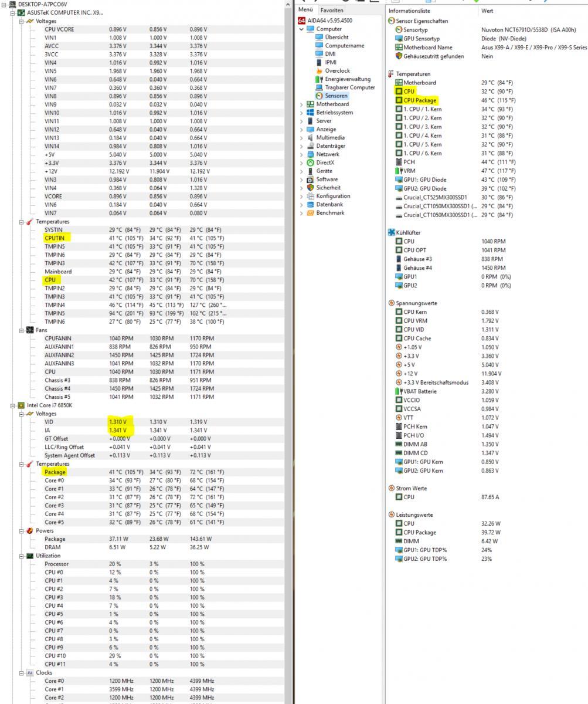The width and height of the screenshot is (588, 704).
Task: Select IPMI in the AIDA64 tree
Action: (331, 62)
